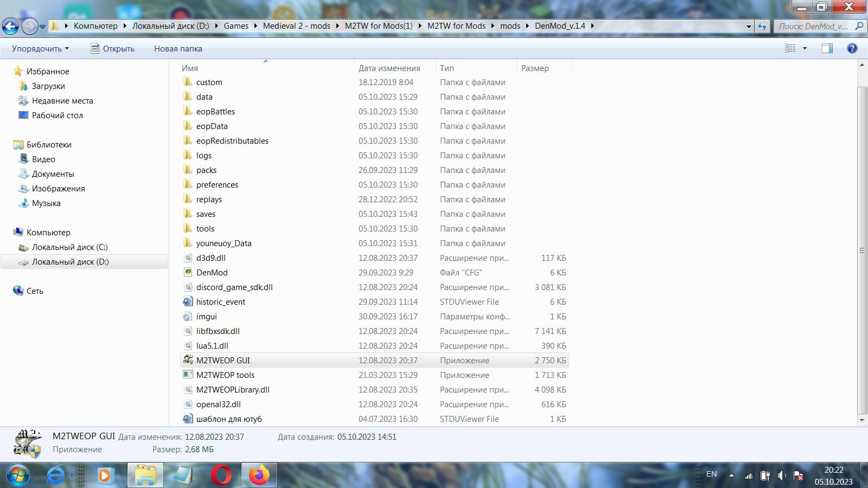Image resolution: width=868 pixels, height=488 pixels.
Task: Open Рабочий стол in navigation pane
Action: click(57, 115)
